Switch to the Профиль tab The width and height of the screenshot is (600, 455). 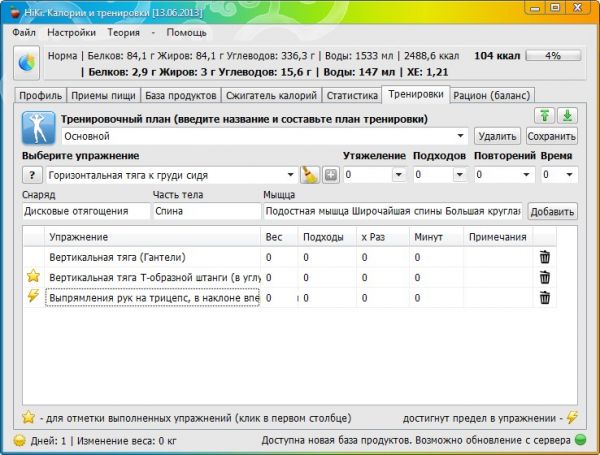pos(40,96)
